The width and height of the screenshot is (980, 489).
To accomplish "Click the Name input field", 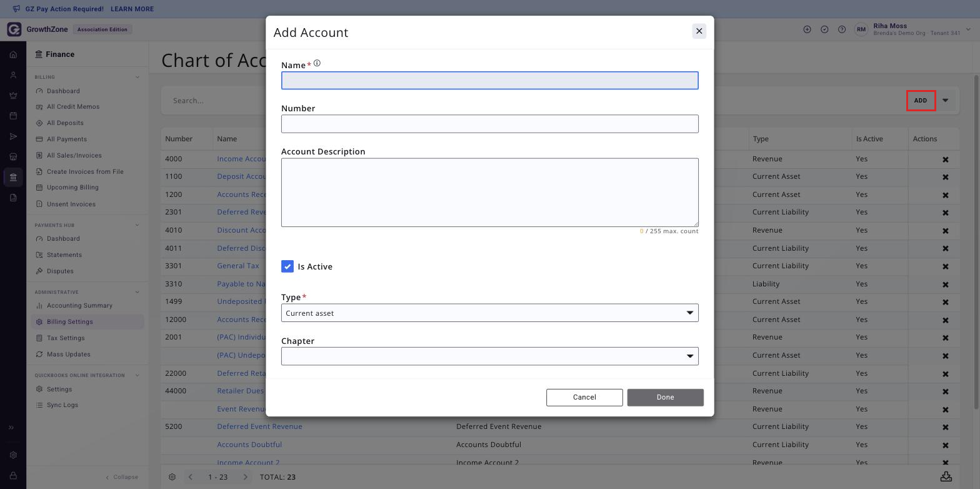I will pyautogui.click(x=489, y=80).
